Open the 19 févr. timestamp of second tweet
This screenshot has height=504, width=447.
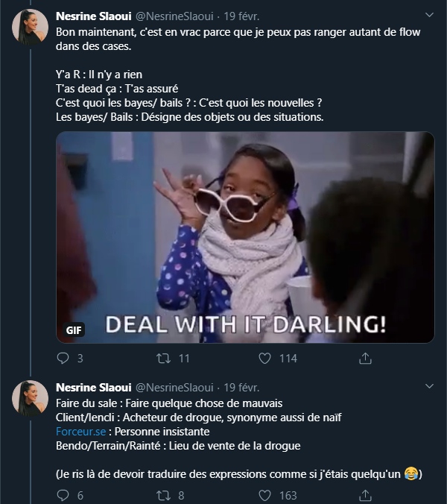242,388
